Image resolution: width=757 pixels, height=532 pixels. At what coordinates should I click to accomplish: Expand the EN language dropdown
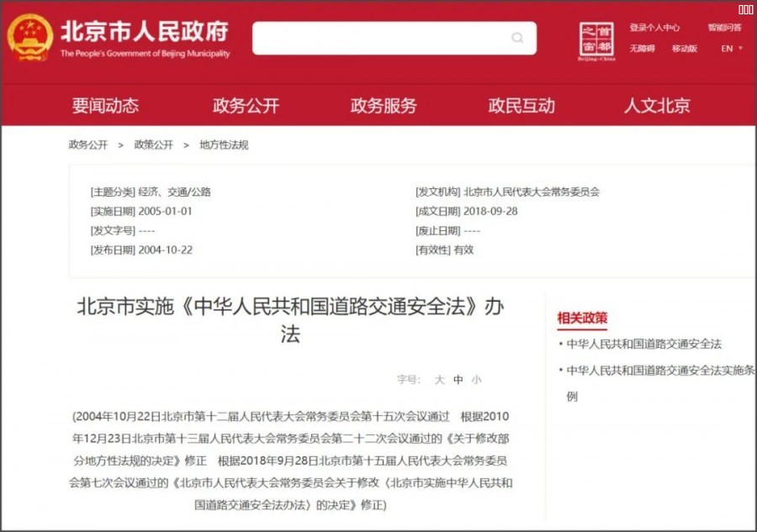tap(732, 49)
